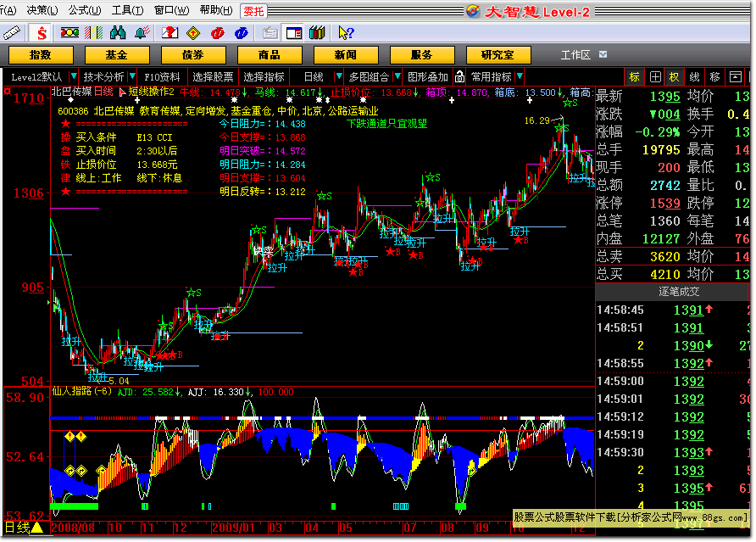Screen dimensions: 756x542
Task: Click the padlock icon beside 图形叠加
Action: (x=460, y=76)
